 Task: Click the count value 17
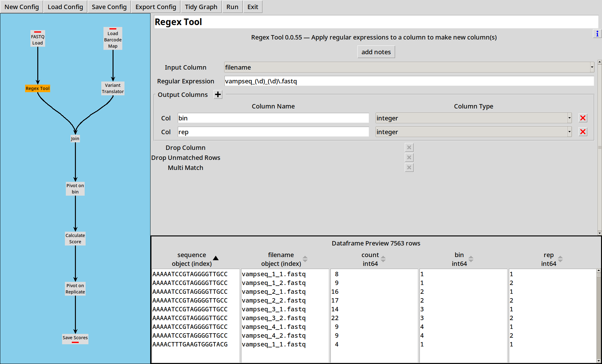click(335, 300)
